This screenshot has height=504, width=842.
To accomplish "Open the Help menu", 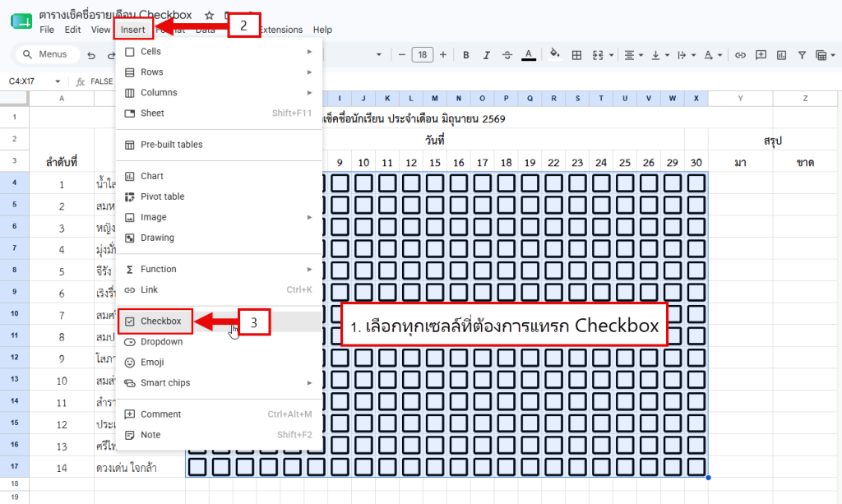I will 322,30.
